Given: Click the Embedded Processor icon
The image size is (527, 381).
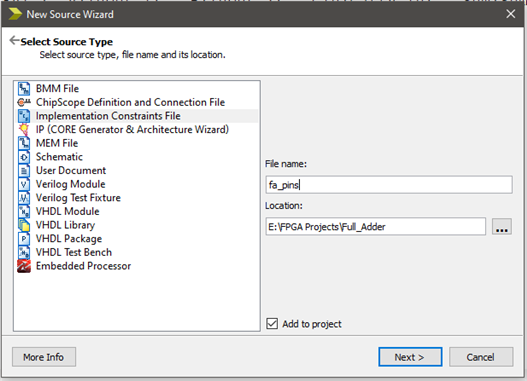Looking at the screenshot, I should click(x=24, y=266).
